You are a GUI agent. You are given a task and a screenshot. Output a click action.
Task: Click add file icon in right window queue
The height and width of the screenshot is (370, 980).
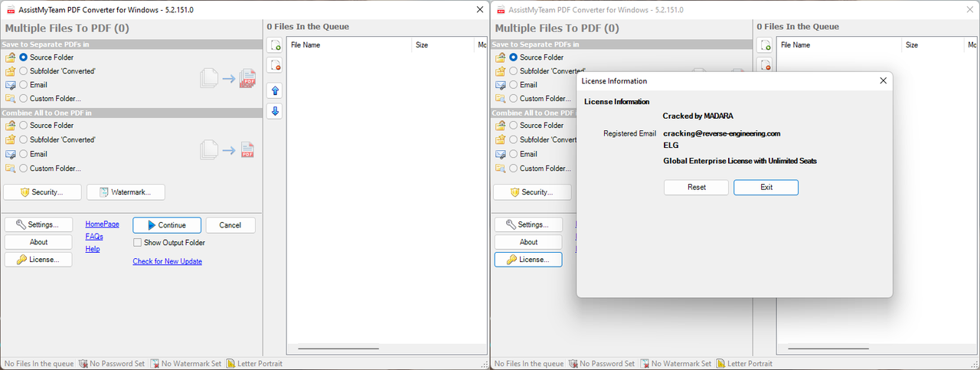(765, 45)
